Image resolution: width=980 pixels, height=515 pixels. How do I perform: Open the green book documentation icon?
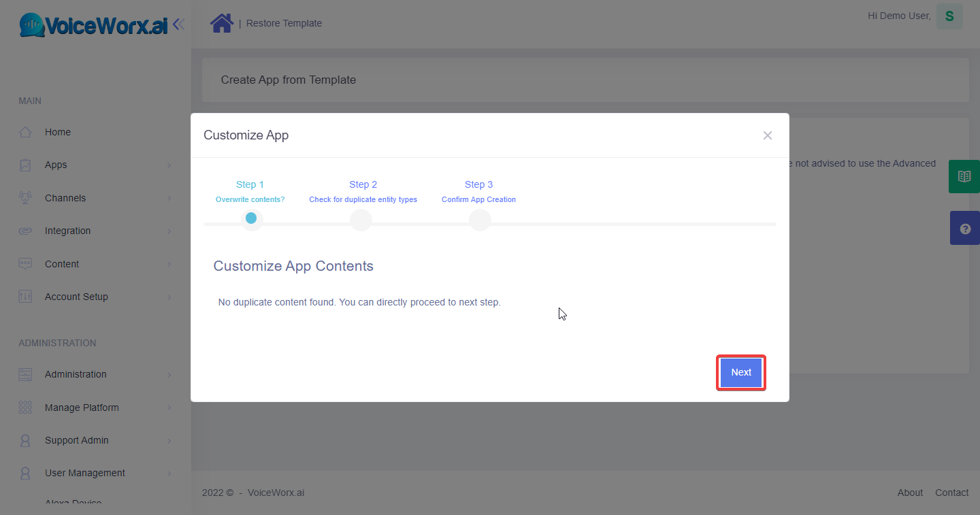tap(964, 177)
